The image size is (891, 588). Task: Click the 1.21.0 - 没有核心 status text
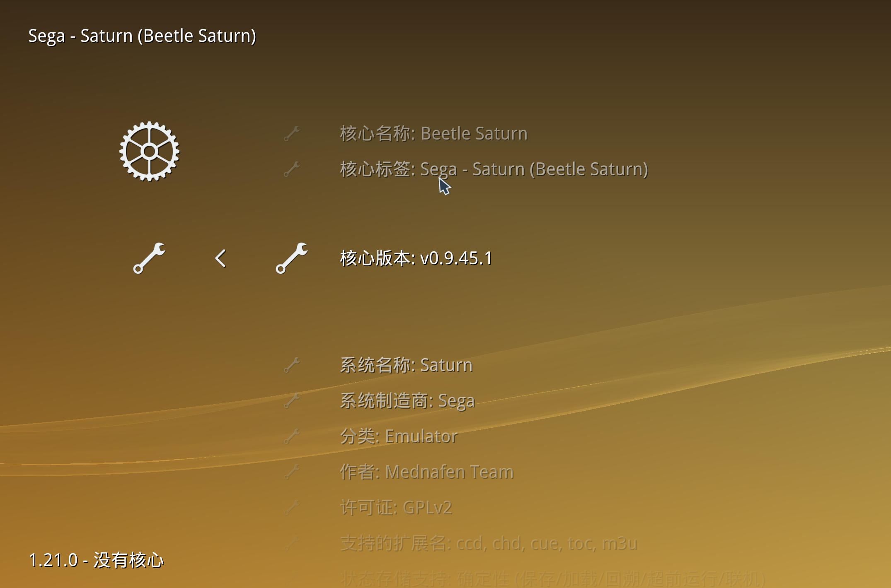pyautogui.click(x=96, y=560)
